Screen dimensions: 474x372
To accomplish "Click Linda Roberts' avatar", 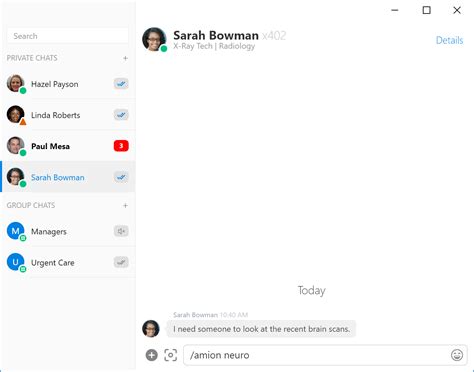I will pos(16,114).
